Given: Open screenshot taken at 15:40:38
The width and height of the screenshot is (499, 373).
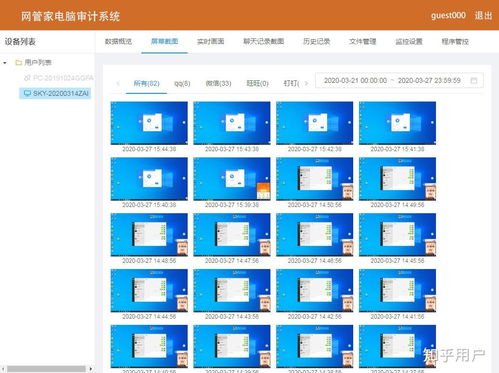Looking at the screenshot, I should pyautogui.click(x=149, y=179).
